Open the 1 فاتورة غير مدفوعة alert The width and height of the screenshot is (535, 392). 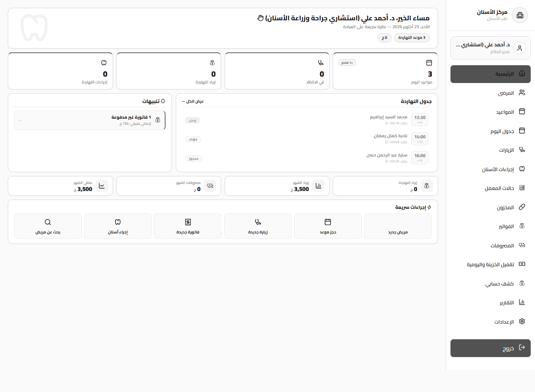coord(90,120)
